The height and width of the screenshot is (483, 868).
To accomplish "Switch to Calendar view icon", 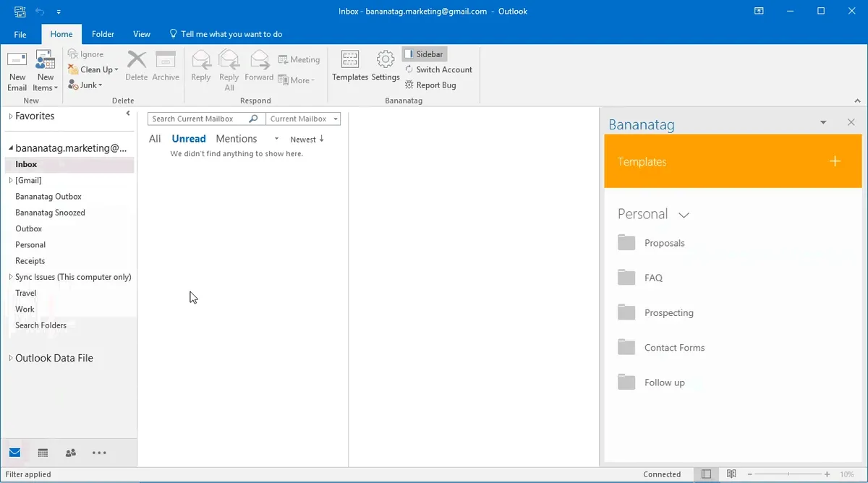I will coord(43,453).
